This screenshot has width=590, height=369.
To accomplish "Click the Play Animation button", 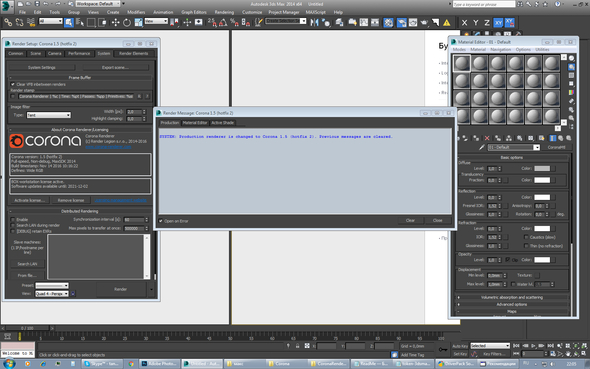I will (x=533, y=346).
